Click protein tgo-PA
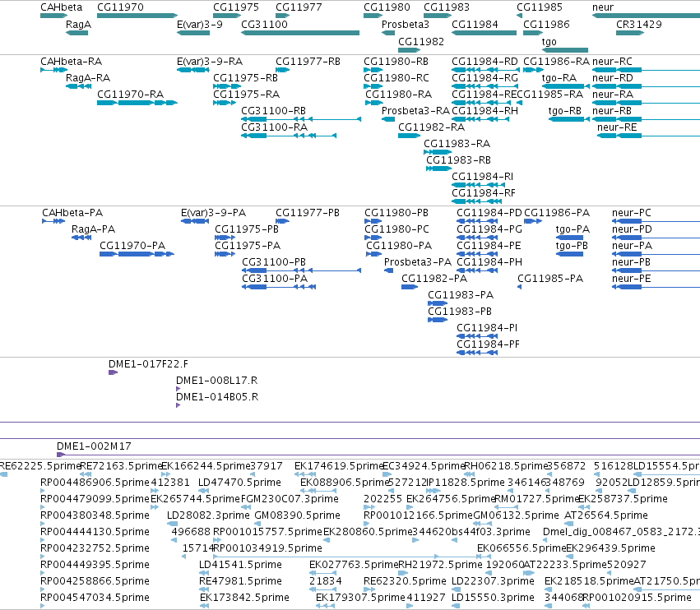The width and height of the screenshot is (700, 610). 570,238
